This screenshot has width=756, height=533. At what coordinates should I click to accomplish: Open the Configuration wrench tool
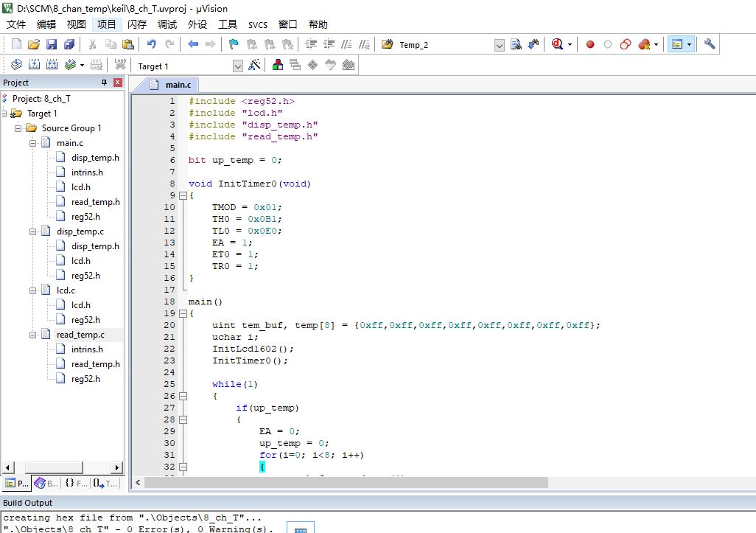[710, 44]
